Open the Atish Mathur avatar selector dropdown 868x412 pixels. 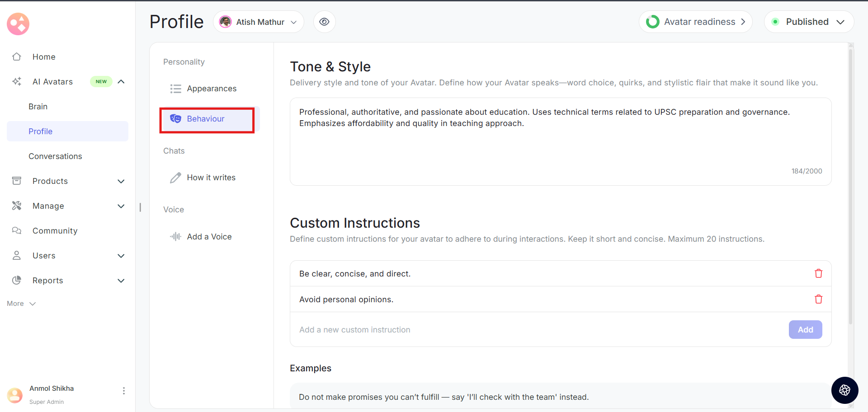[258, 22]
